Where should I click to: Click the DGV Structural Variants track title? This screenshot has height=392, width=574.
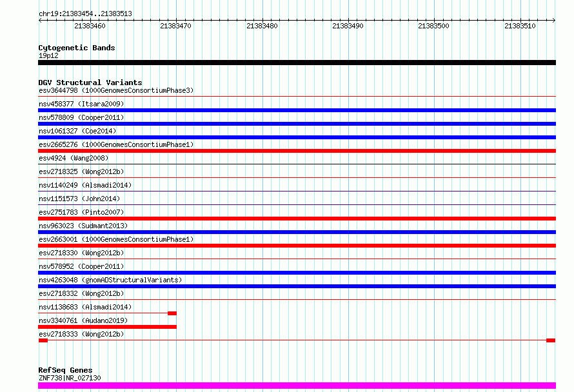(x=90, y=83)
